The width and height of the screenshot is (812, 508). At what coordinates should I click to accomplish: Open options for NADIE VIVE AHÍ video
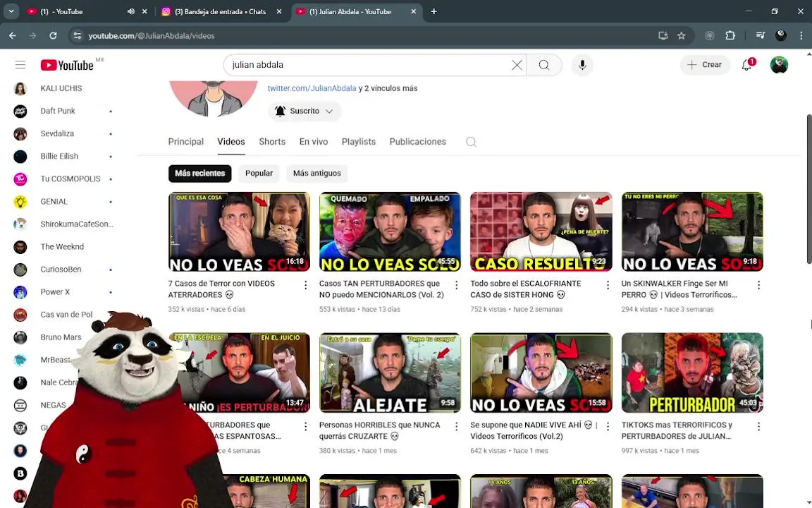[608, 427]
